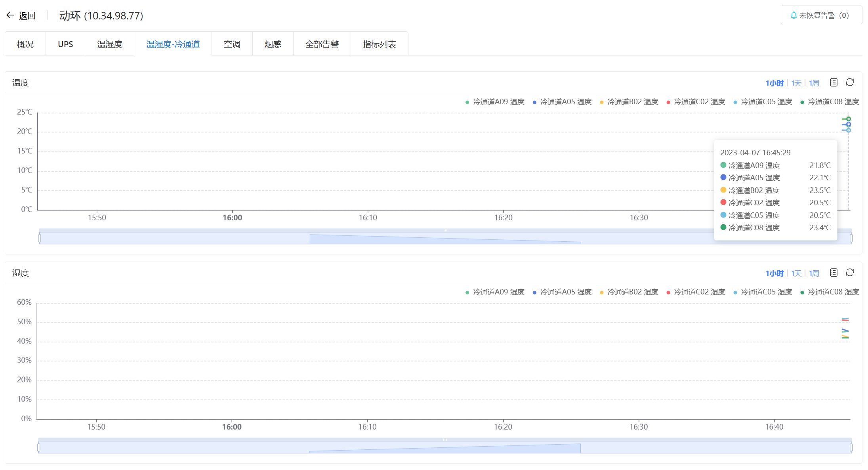Open temperature chart data view icon

pos(834,82)
